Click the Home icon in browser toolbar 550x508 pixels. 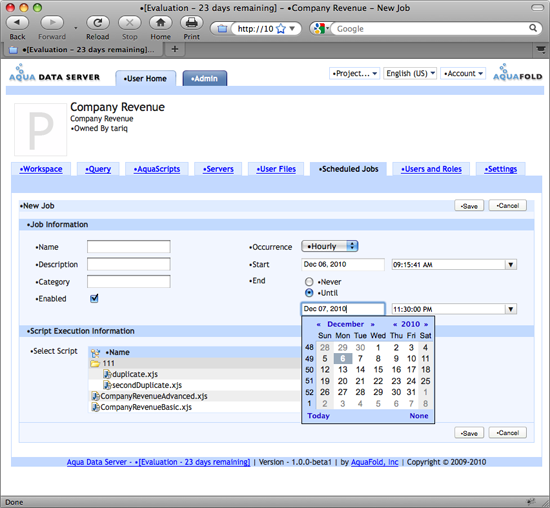(160, 23)
